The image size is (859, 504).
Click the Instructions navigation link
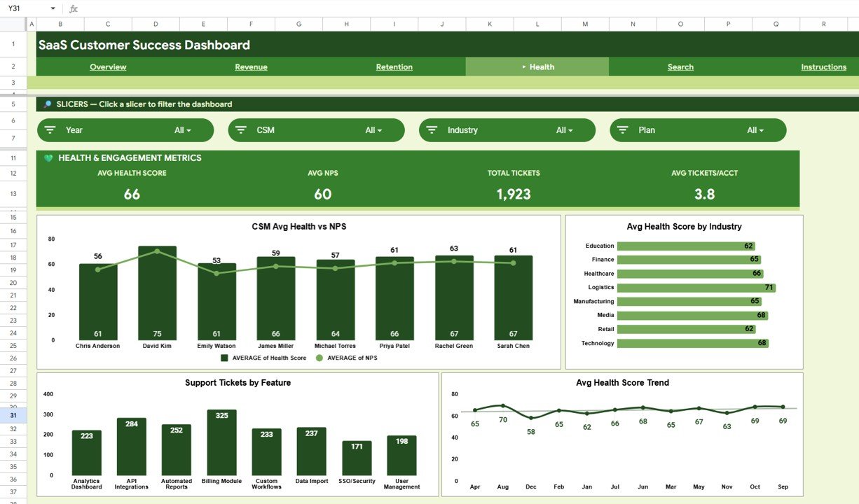pyautogui.click(x=823, y=66)
